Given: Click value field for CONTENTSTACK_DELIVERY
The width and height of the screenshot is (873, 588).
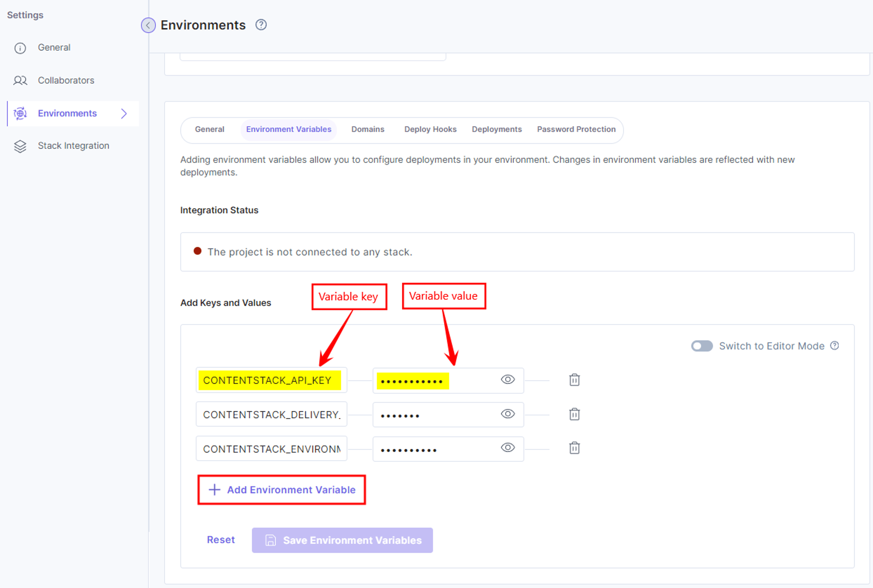Looking at the screenshot, I should pos(448,414).
